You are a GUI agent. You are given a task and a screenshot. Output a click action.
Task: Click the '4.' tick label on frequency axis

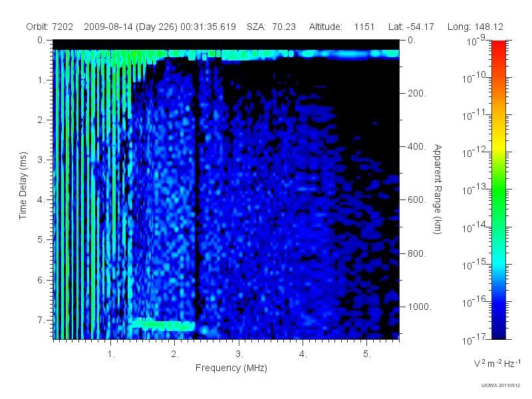303,354
